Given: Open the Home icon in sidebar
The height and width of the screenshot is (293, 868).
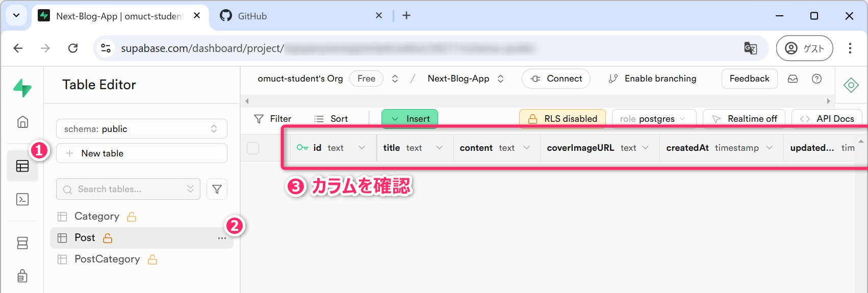Looking at the screenshot, I should [x=22, y=122].
